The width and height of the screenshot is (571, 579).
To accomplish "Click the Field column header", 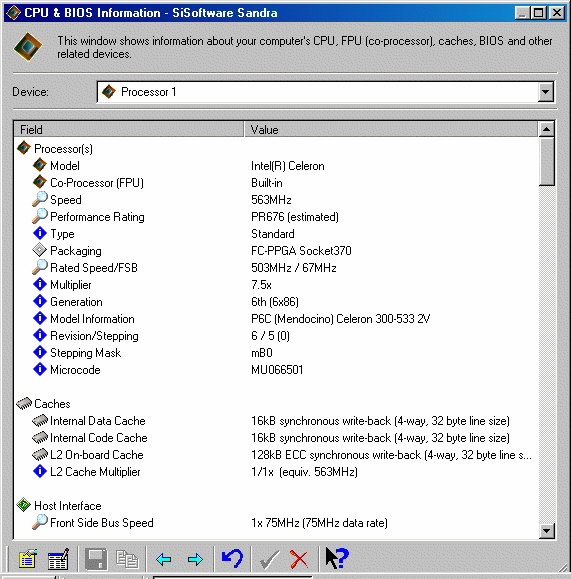I will click(x=129, y=130).
